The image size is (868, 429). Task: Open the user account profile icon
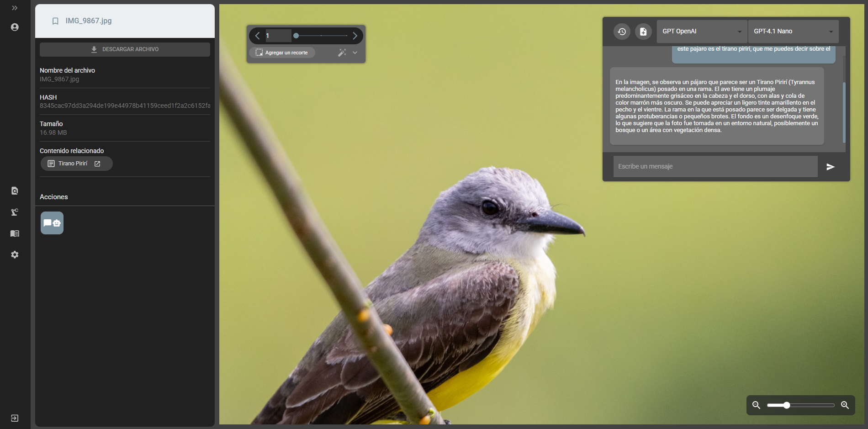tap(15, 27)
